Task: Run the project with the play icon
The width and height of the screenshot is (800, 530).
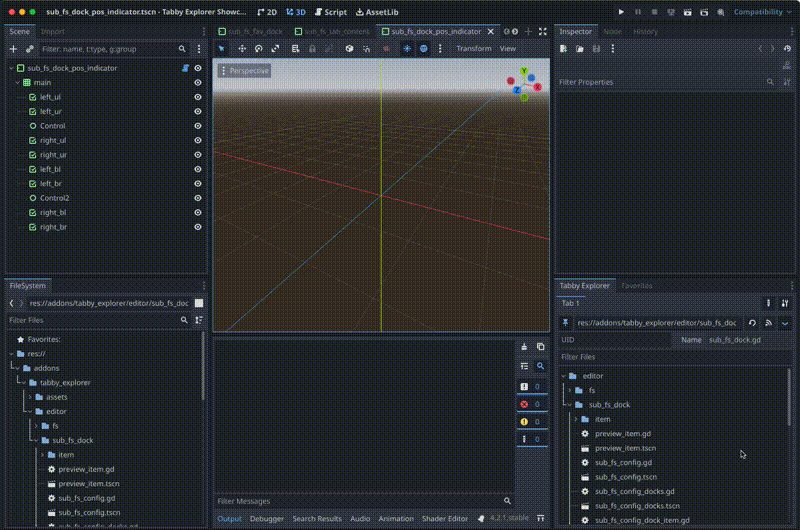Action: coord(621,12)
